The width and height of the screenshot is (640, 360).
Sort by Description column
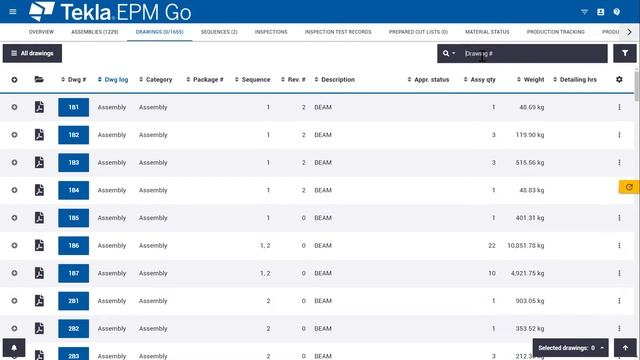pos(334,80)
